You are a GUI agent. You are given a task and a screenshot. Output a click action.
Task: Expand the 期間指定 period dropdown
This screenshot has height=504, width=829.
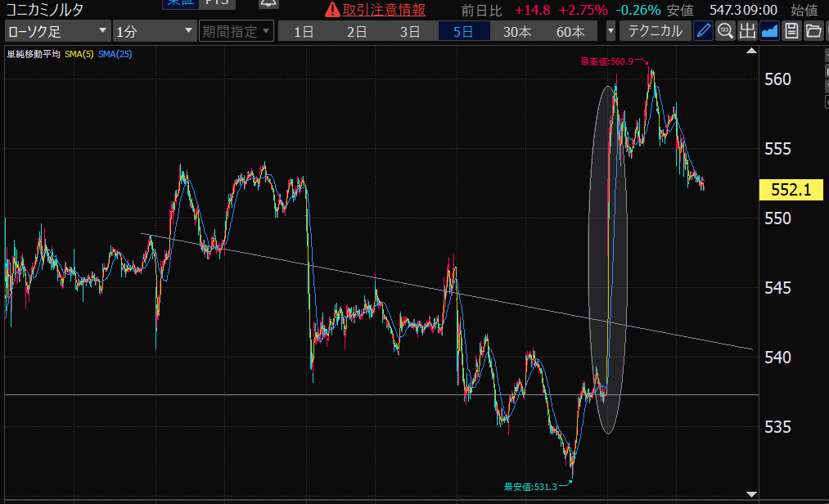(236, 32)
